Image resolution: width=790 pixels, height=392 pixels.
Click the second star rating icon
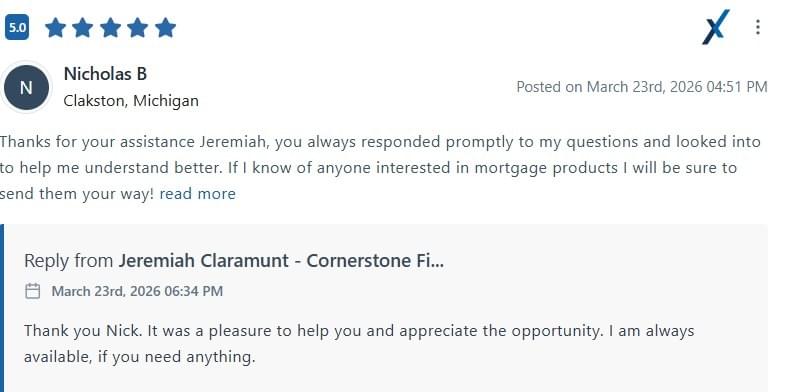tap(83, 28)
